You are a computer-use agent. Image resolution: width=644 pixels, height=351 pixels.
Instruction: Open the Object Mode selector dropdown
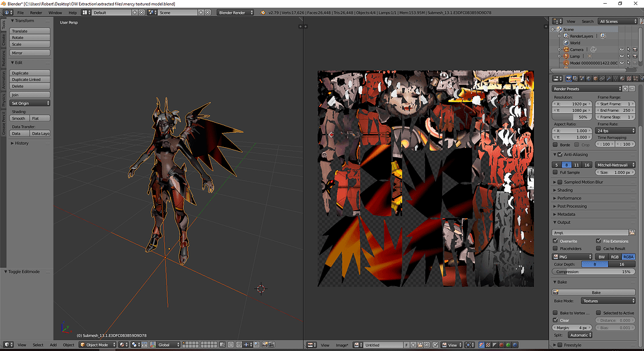click(97, 345)
